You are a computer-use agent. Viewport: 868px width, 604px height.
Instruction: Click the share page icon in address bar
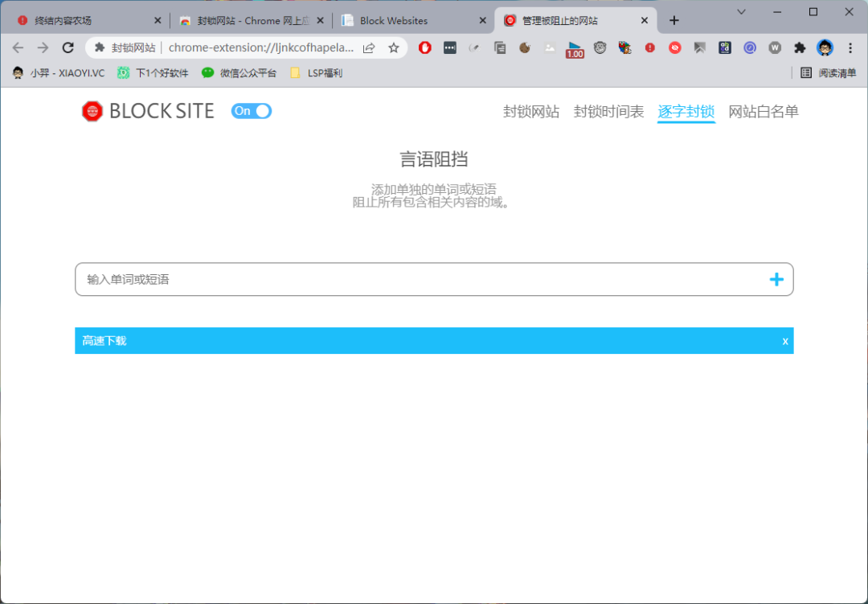[369, 48]
